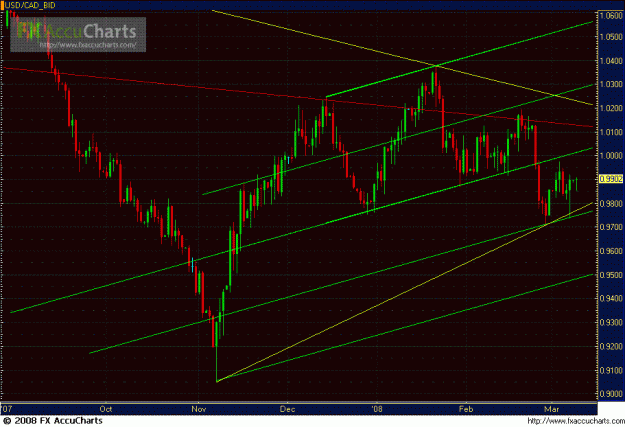Viewport: 625px width, 427px height.
Task: Click the USD/CAD_BID chart title
Action: 29,5
